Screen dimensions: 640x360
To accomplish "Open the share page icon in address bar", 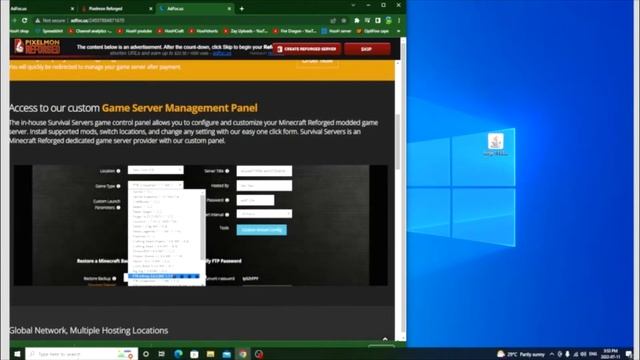I will pos(333,20).
